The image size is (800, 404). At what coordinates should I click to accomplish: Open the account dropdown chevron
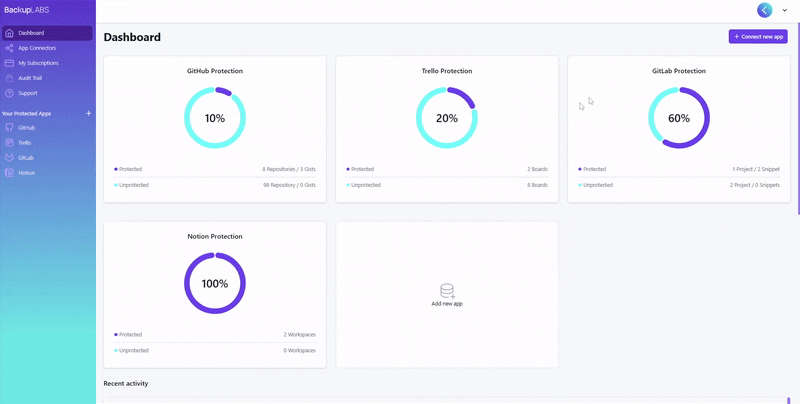pyautogui.click(x=785, y=10)
